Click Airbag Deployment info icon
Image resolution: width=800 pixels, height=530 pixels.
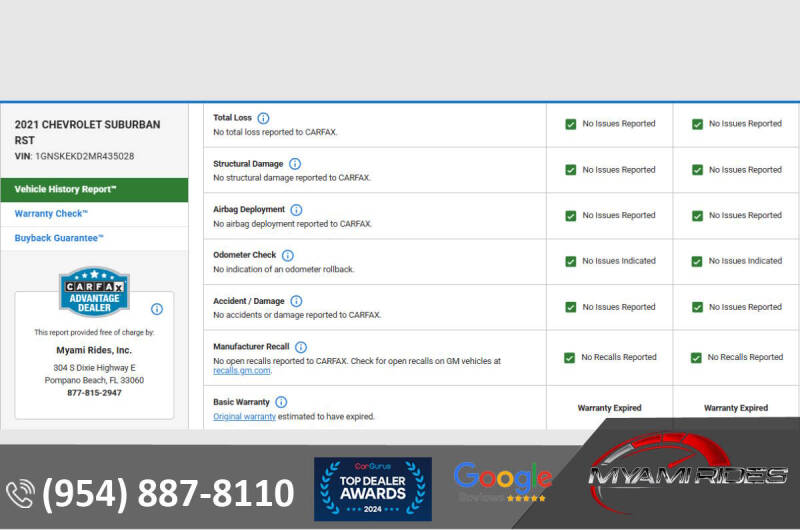coord(295,210)
